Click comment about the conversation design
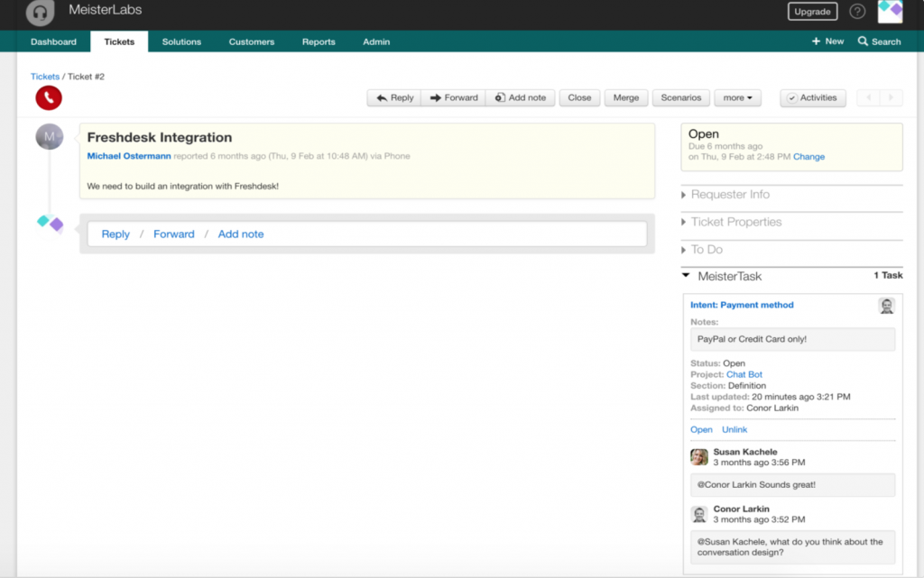924x578 pixels. pos(792,547)
